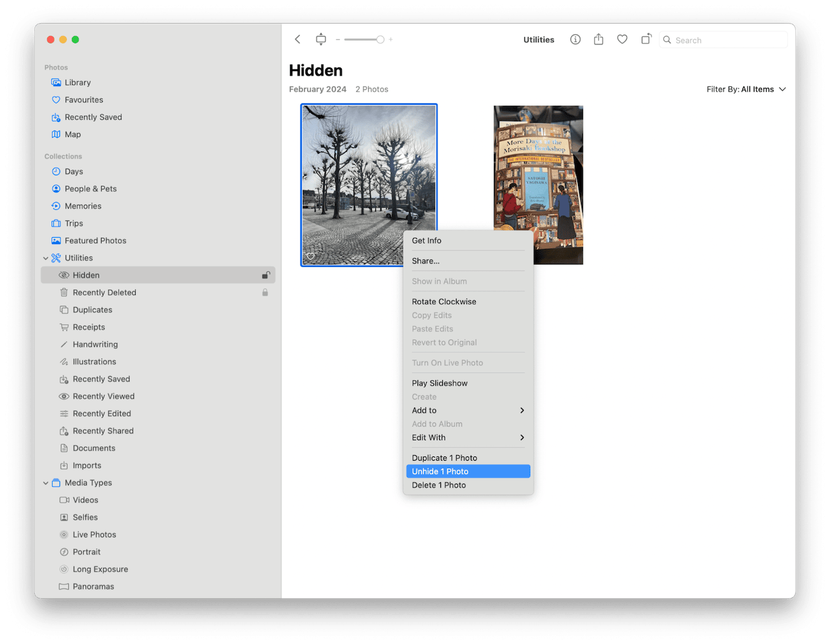Go back using the left chevron arrow
The height and width of the screenshot is (644, 830).
coord(298,40)
